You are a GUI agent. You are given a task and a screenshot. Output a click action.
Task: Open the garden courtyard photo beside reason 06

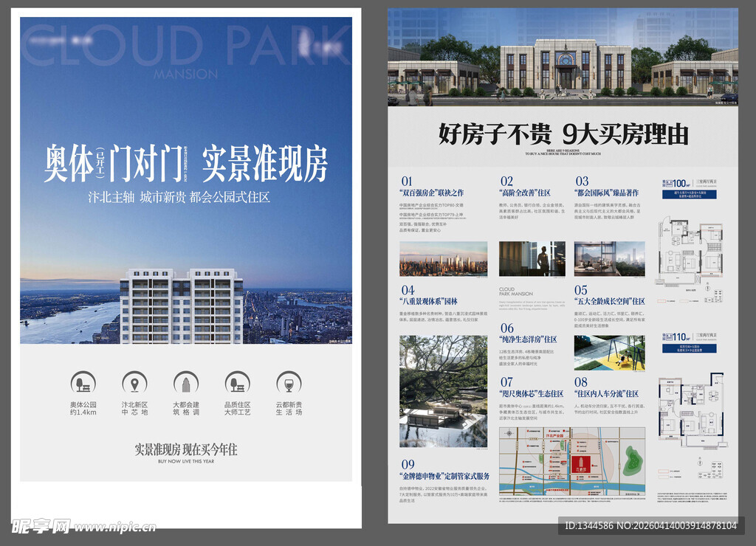pyautogui.click(x=443, y=391)
